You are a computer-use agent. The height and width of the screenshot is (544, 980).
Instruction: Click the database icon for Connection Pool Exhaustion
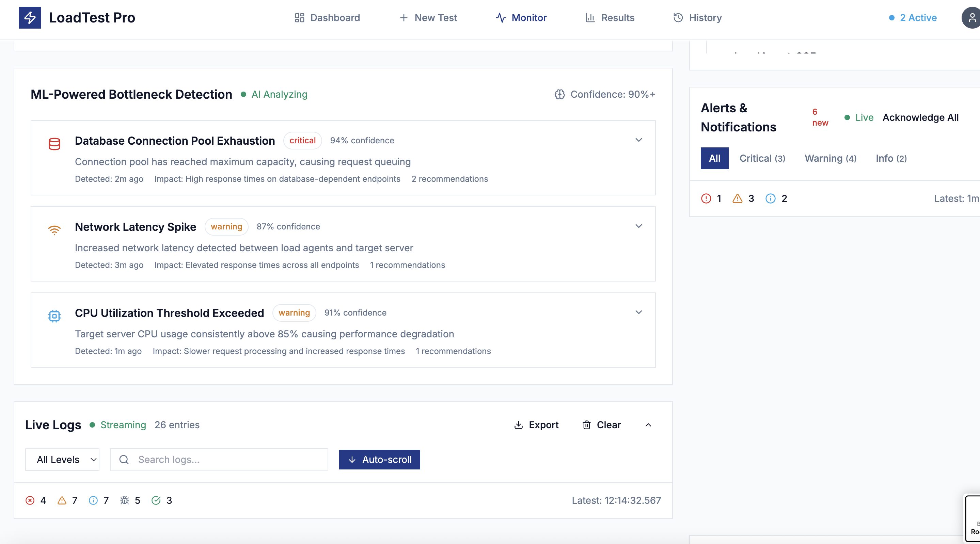point(54,144)
